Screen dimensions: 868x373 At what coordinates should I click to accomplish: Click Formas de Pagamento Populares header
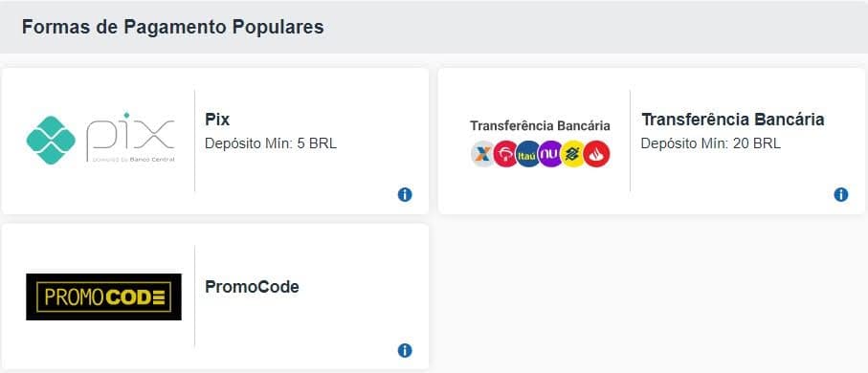coord(172,27)
